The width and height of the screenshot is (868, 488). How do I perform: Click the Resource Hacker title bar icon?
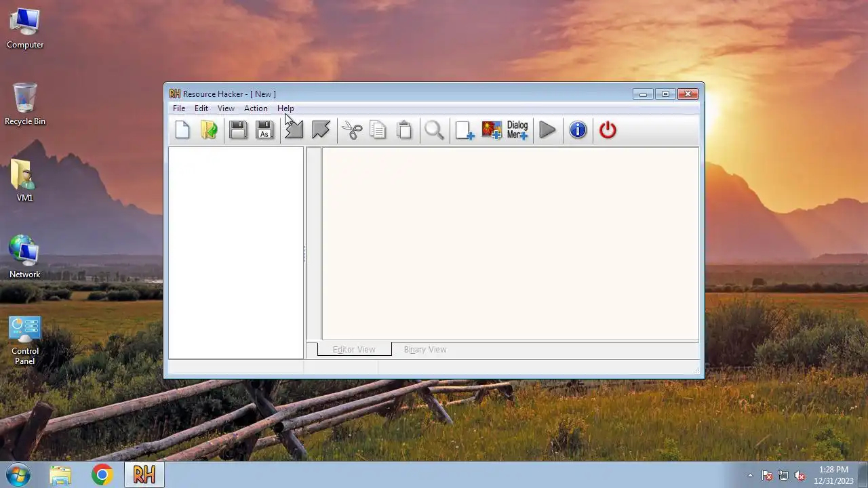point(175,94)
